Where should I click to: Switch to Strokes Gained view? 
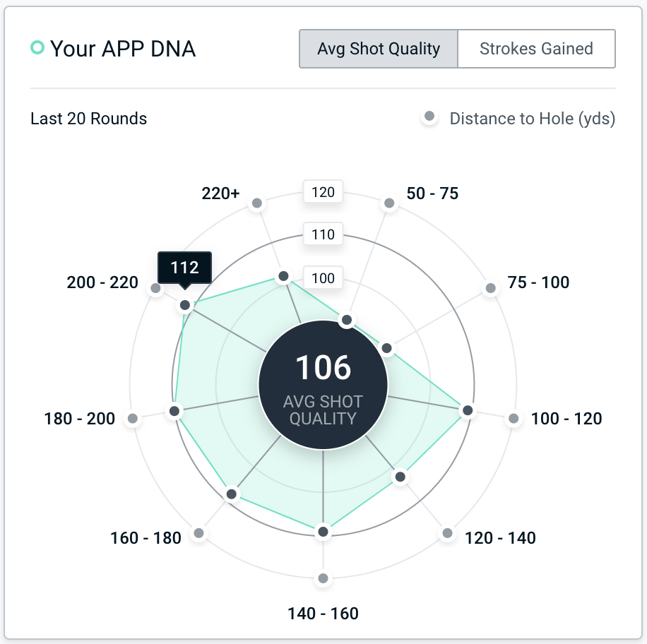[x=536, y=49]
